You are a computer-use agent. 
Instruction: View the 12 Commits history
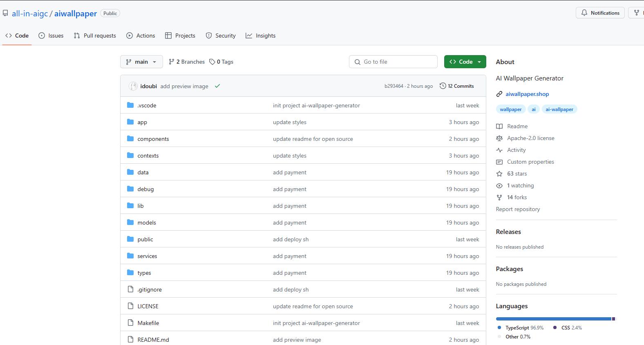(x=456, y=86)
